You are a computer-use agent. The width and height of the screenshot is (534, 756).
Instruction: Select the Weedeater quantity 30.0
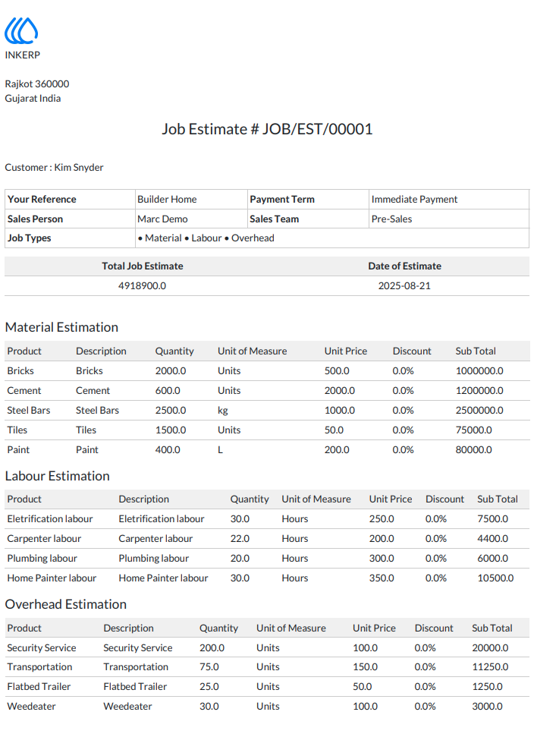(209, 707)
